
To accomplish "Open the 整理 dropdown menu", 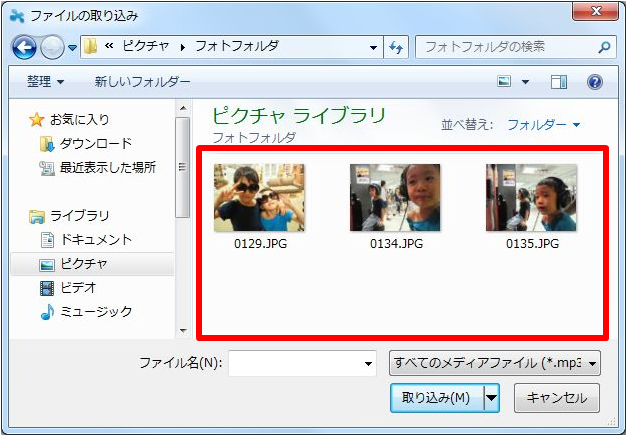I will 46,81.
